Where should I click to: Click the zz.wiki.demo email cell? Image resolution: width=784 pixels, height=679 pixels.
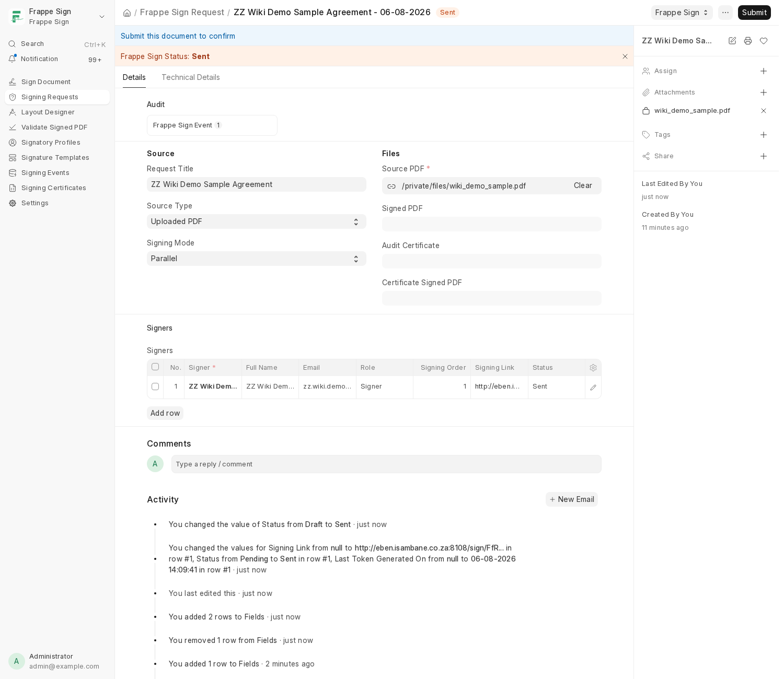pos(327,387)
